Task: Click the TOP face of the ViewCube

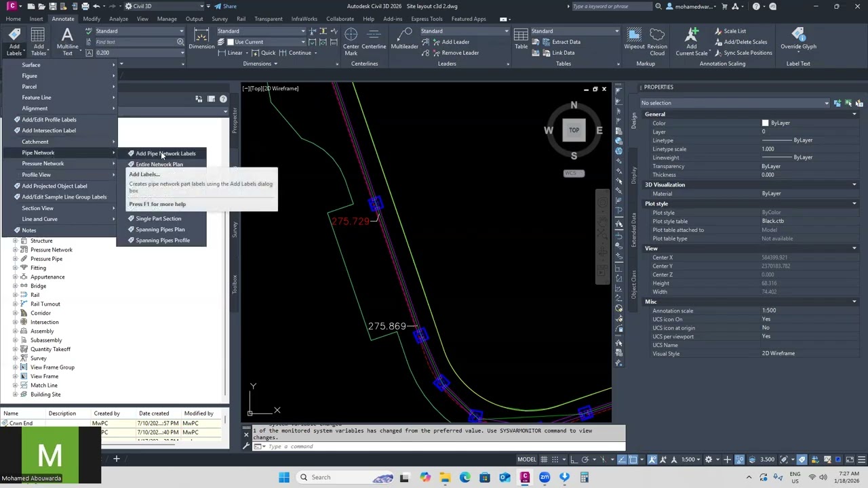Action: click(574, 130)
